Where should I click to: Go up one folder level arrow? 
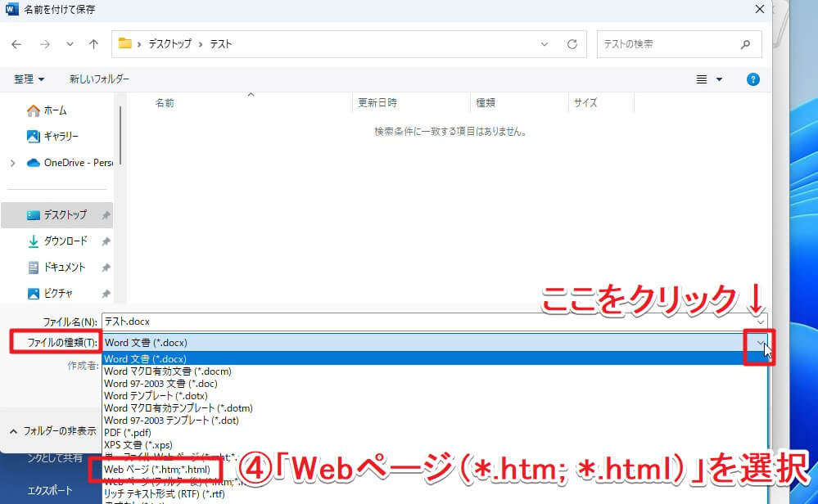[x=93, y=44]
